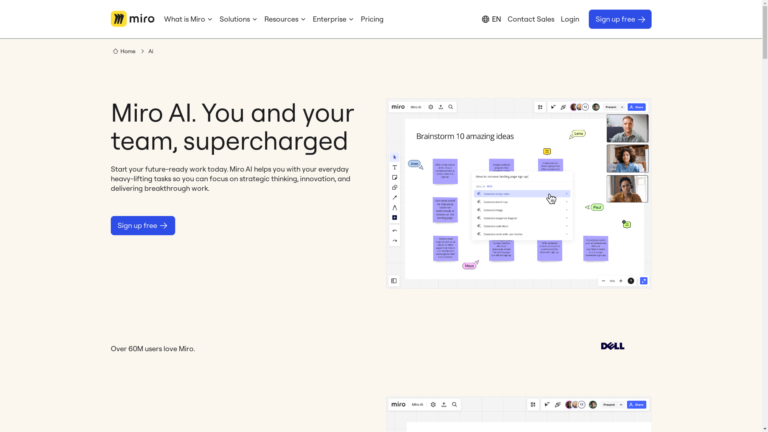768x432 pixels.
Task: Click the export upload icon in hero board header
Action: point(440,107)
